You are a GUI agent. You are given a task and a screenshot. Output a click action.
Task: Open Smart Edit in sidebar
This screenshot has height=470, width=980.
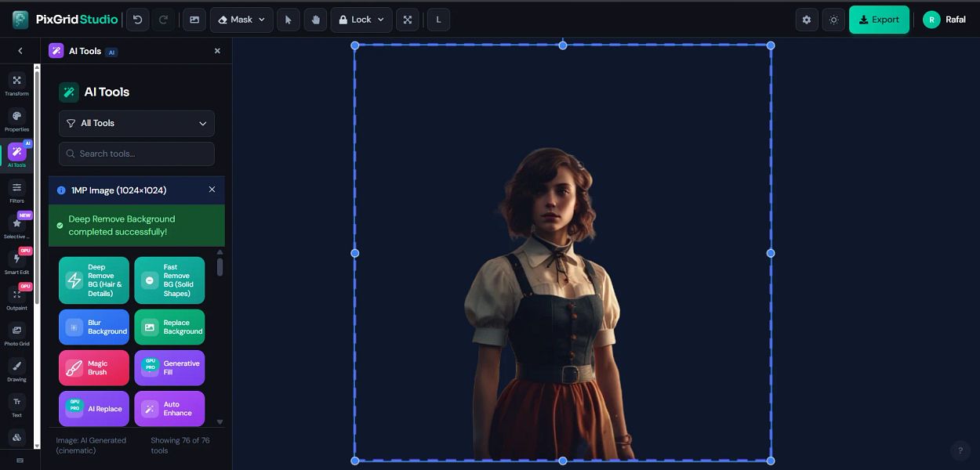[16, 262]
